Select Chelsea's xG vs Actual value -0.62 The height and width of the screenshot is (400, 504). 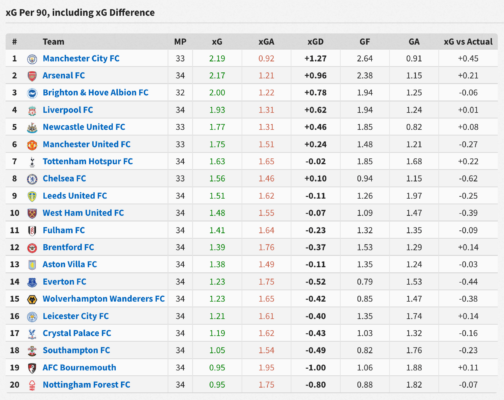pos(468,179)
